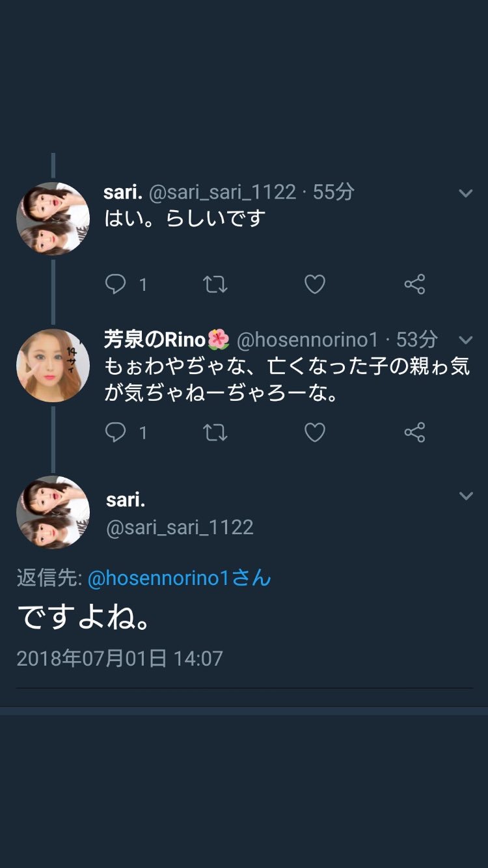Share sari's はい。らしいです tweet

(414, 284)
